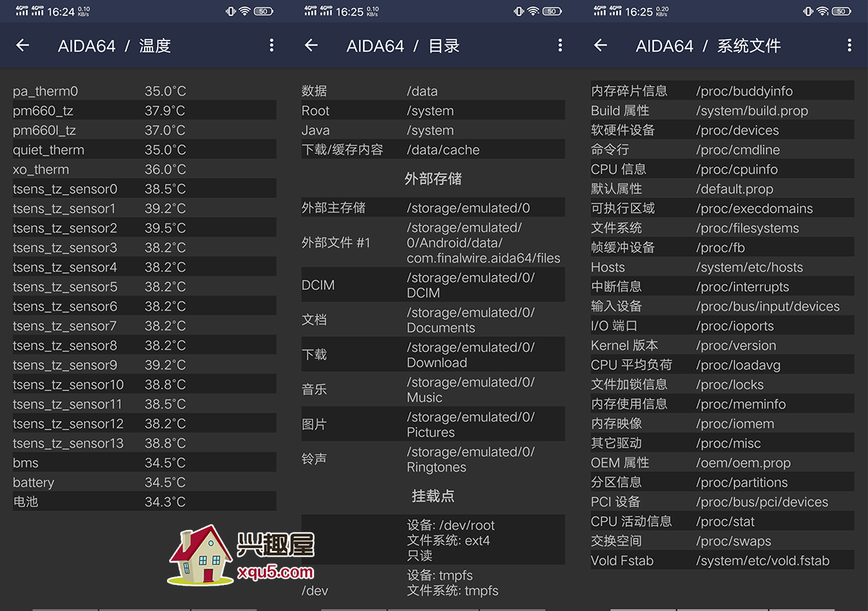Select the bms temperature row
868x611 pixels.
(x=145, y=462)
